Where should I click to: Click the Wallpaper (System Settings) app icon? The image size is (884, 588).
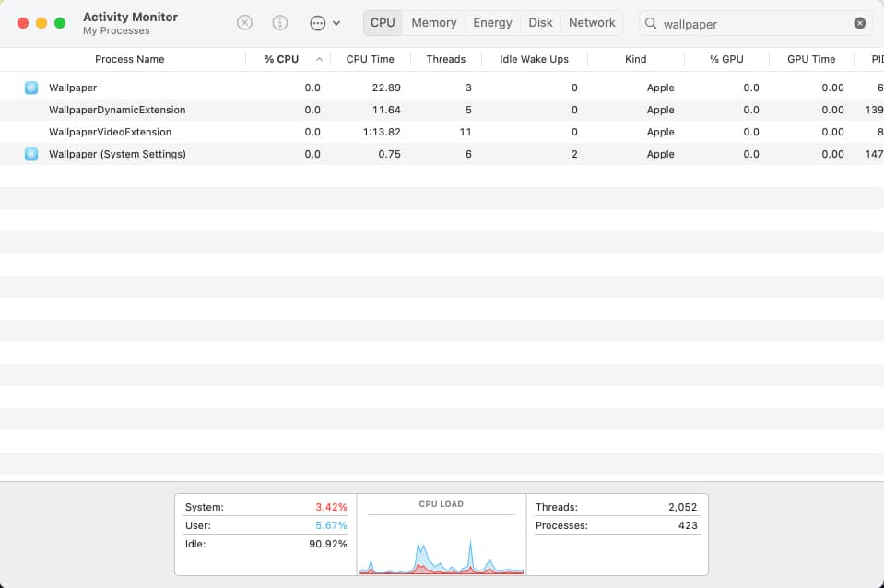pyautogui.click(x=31, y=154)
